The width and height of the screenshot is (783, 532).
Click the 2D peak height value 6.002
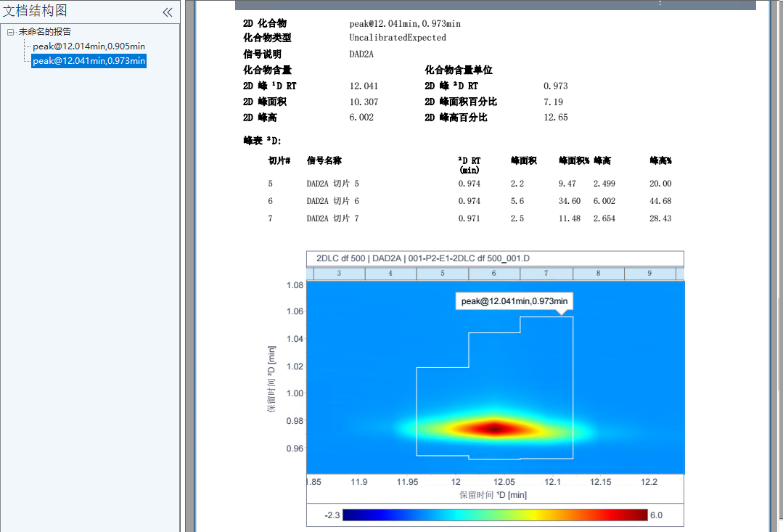click(x=361, y=118)
